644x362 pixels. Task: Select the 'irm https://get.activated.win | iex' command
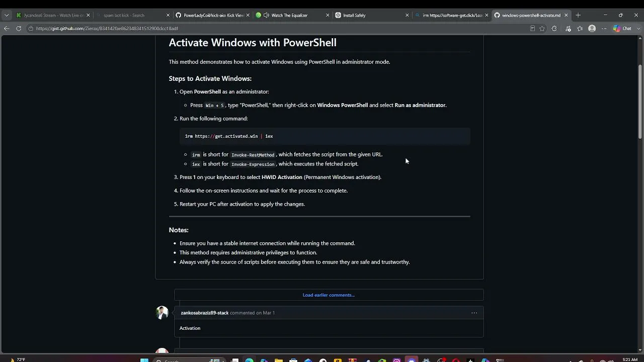(229, 136)
